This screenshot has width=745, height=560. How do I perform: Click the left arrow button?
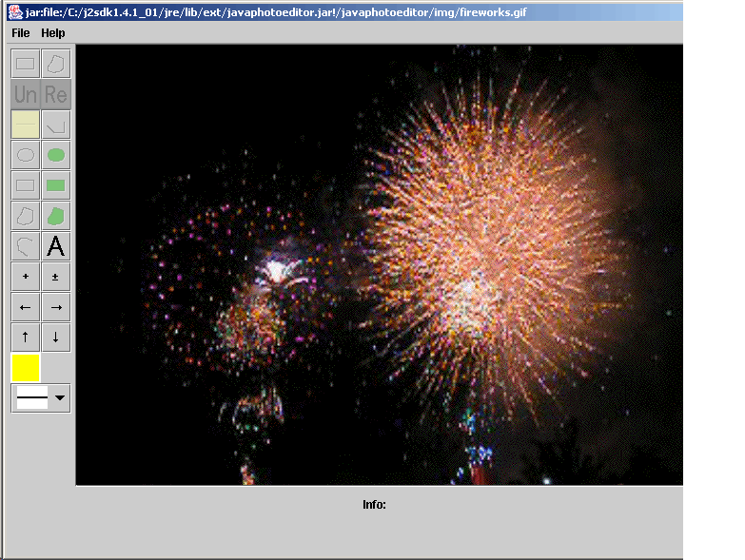click(x=25, y=307)
